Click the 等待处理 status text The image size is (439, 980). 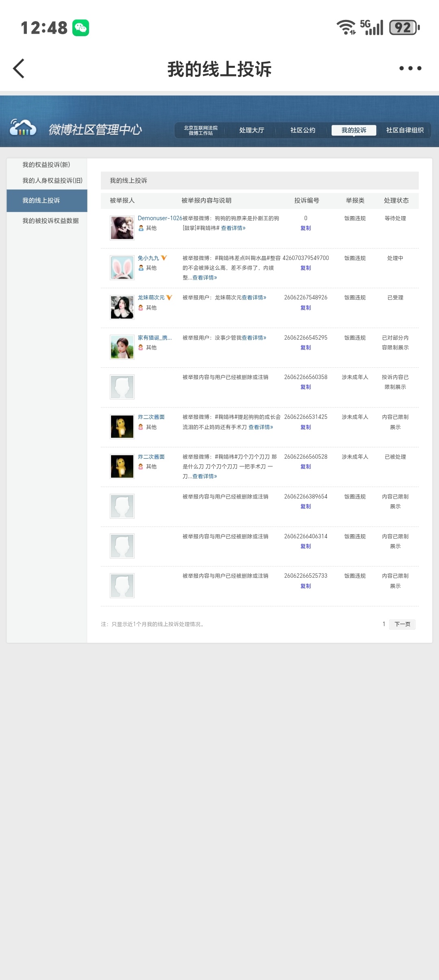click(396, 218)
